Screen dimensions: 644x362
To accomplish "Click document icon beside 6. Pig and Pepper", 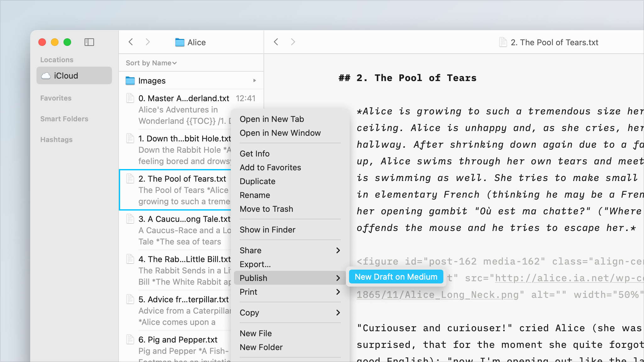I will tap(130, 339).
